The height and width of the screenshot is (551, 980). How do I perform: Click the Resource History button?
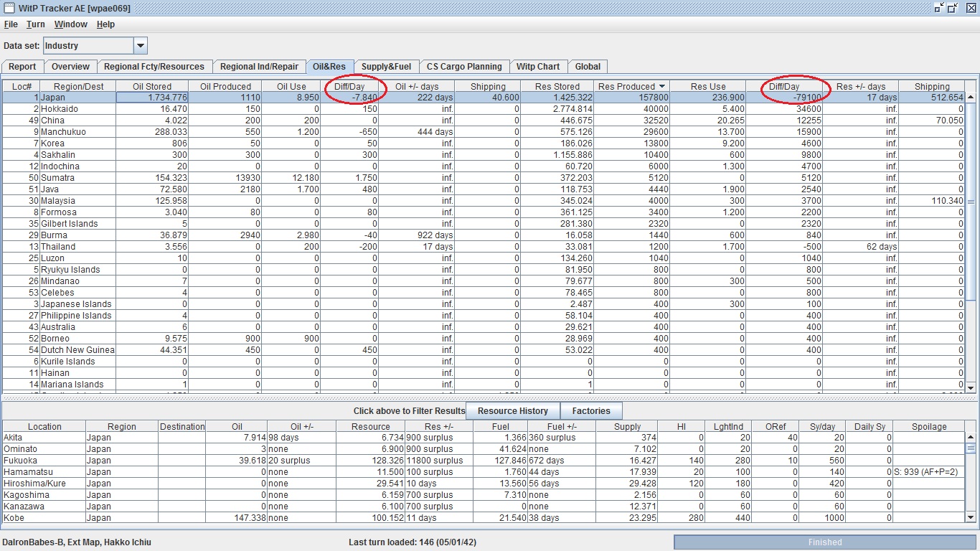pos(512,411)
